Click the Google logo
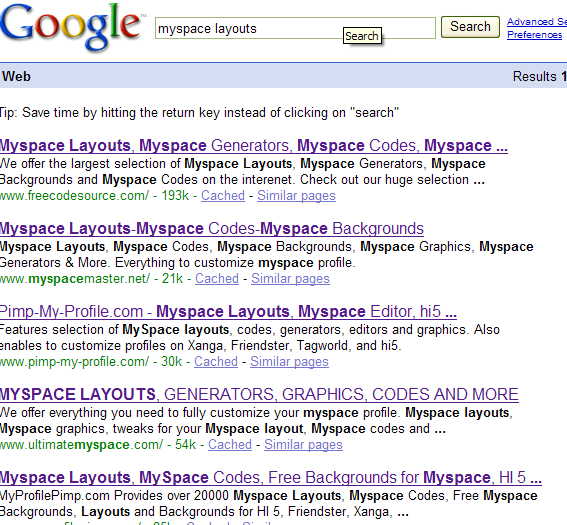This screenshot has height=525, width=567. coord(72,27)
